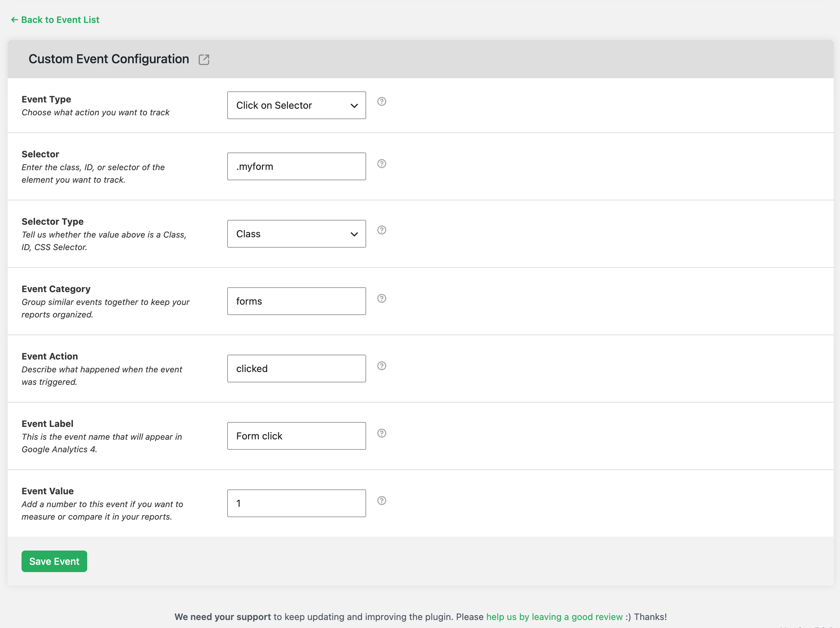Go back to Event List
840x628 pixels.
point(55,20)
